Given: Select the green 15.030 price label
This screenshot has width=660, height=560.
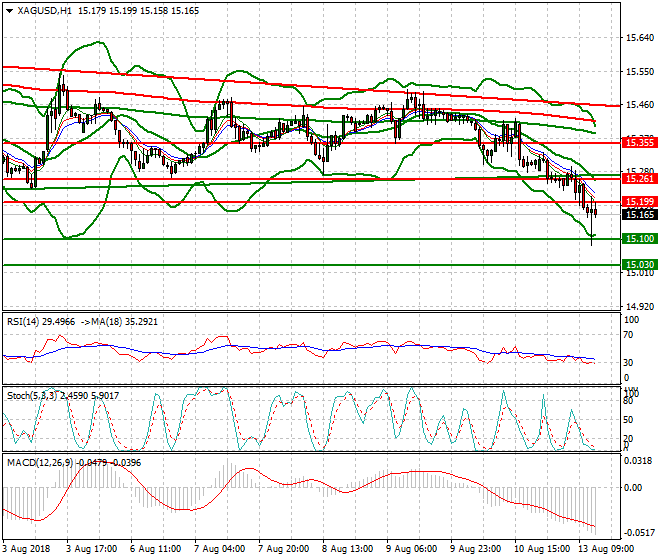Looking at the screenshot, I should coord(638,264).
